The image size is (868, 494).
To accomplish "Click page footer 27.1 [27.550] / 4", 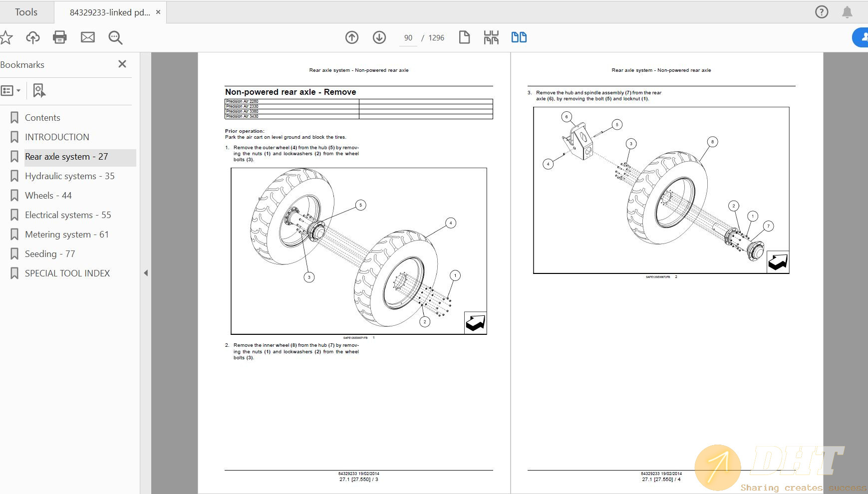I will (661, 480).
